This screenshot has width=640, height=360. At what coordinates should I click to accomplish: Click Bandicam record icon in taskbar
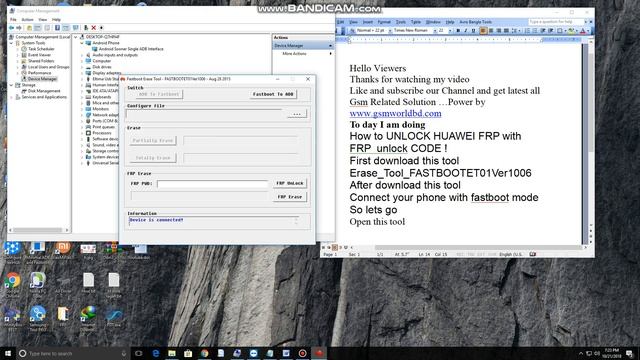point(302,353)
